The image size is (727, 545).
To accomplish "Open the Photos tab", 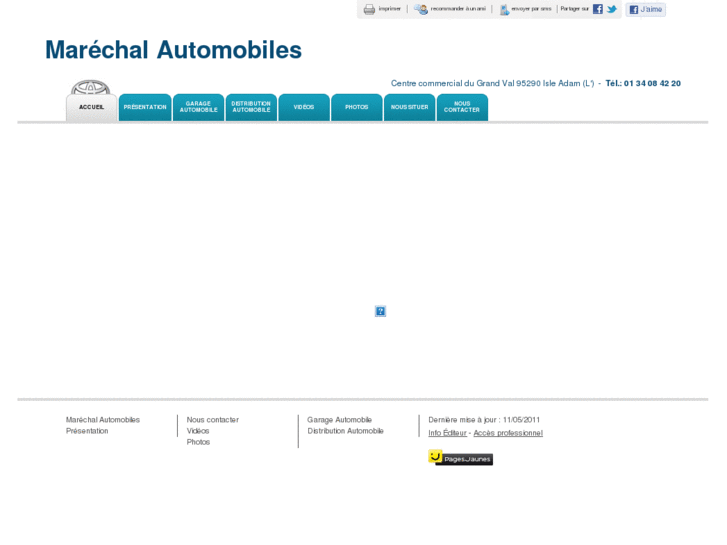I will coord(357,107).
